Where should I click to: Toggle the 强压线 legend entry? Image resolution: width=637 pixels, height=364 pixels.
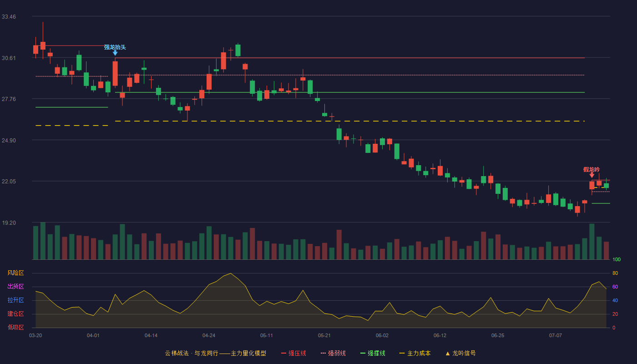coord(293,353)
